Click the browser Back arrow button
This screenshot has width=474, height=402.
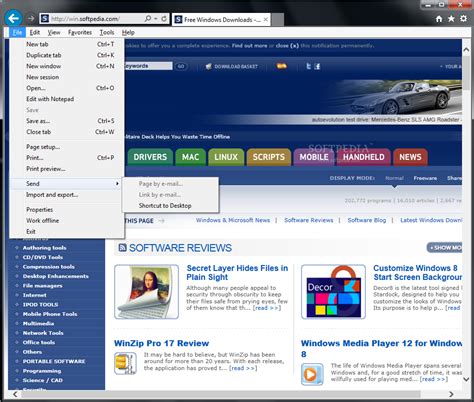13,18
